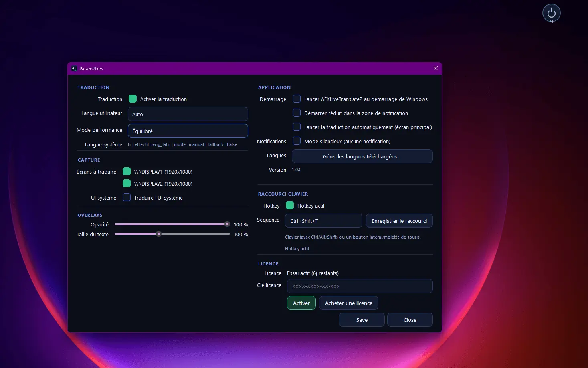Image resolution: width=588 pixels, height=368 pixels.
Task: Click the Activer licence button
Action: (x=301, y=303)
